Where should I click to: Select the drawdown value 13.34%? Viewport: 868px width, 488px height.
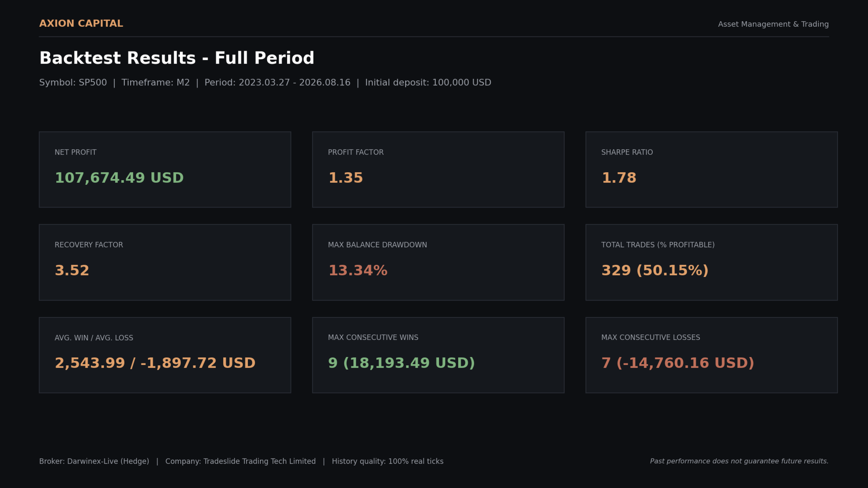(x=358, y=271)
